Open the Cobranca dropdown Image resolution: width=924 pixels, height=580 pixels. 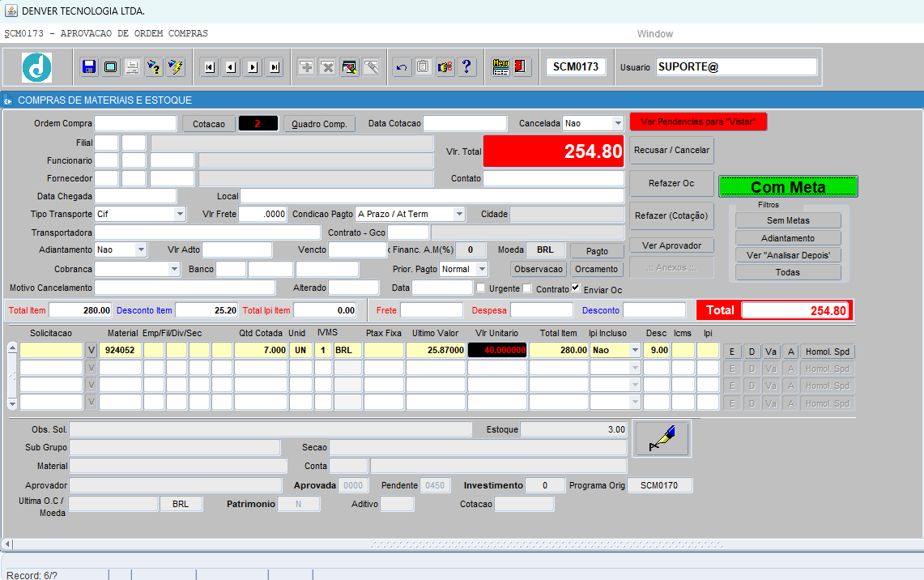click(x=174, y=269)
